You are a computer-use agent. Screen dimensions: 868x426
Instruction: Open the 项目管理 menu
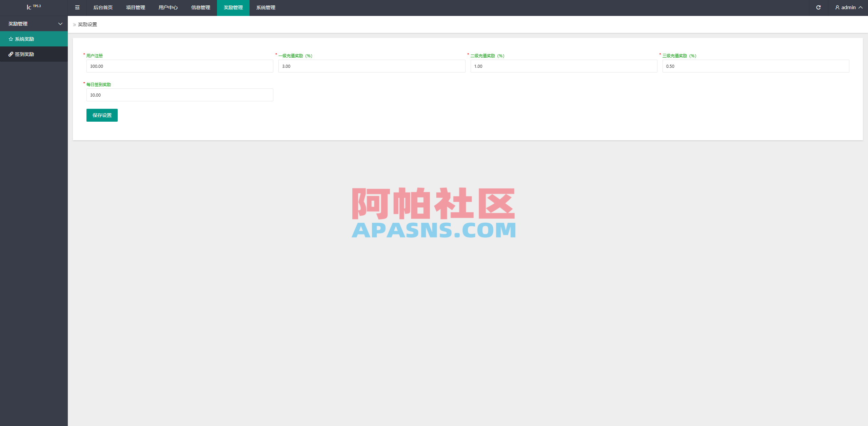135,7
